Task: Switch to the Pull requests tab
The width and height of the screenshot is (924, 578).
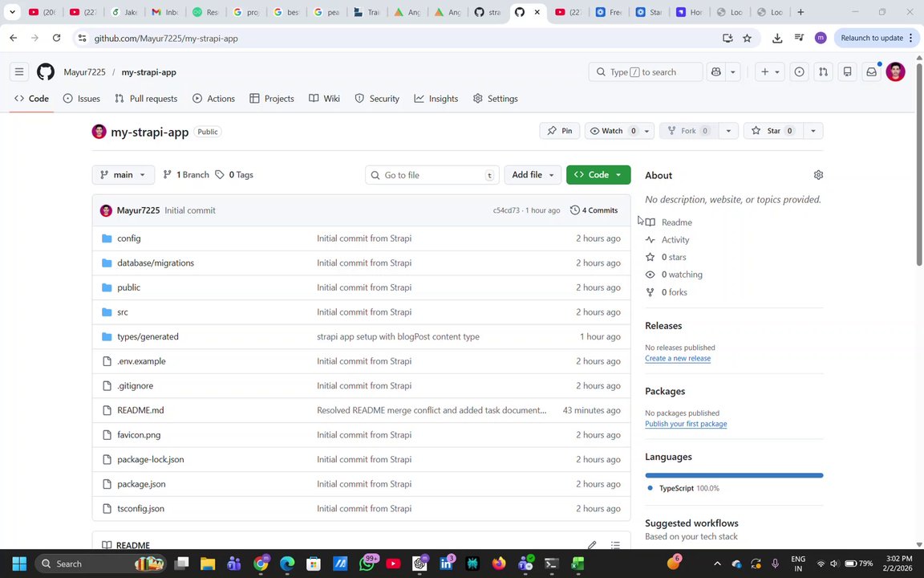Action: click(x=146, y=99)
